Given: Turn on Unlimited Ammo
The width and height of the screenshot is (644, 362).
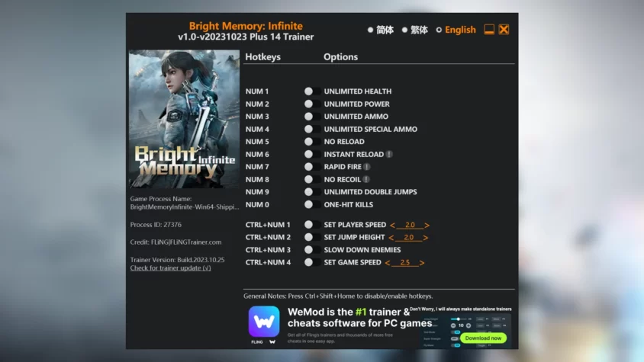Looking at the screenshot, I should point(312,117).
